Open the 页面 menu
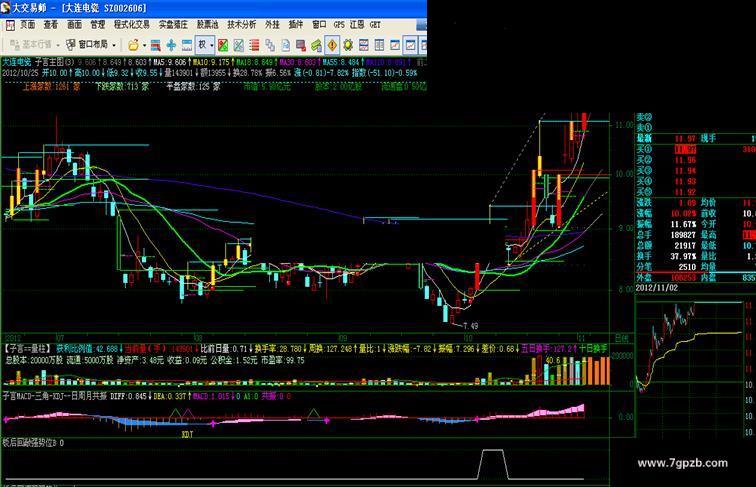This screenshot has height=487, width=756. pos(27,25)
